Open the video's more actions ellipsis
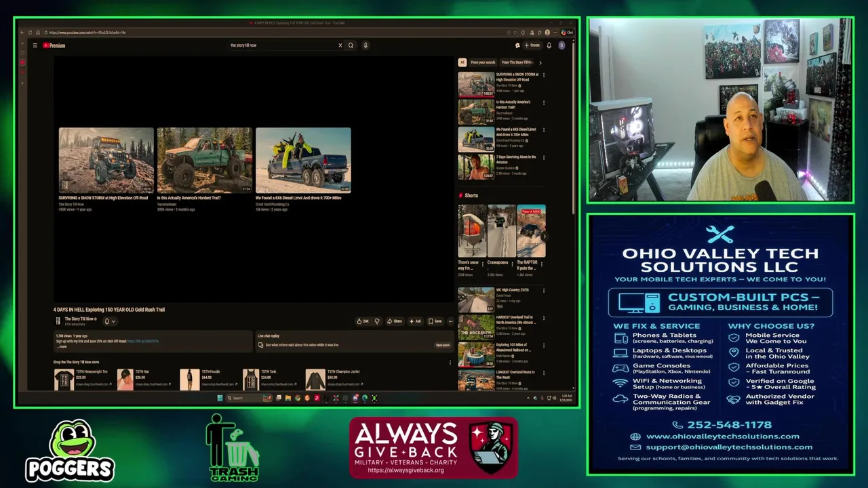The width and height of the screenshot is (868, 488). pos(450,321)
